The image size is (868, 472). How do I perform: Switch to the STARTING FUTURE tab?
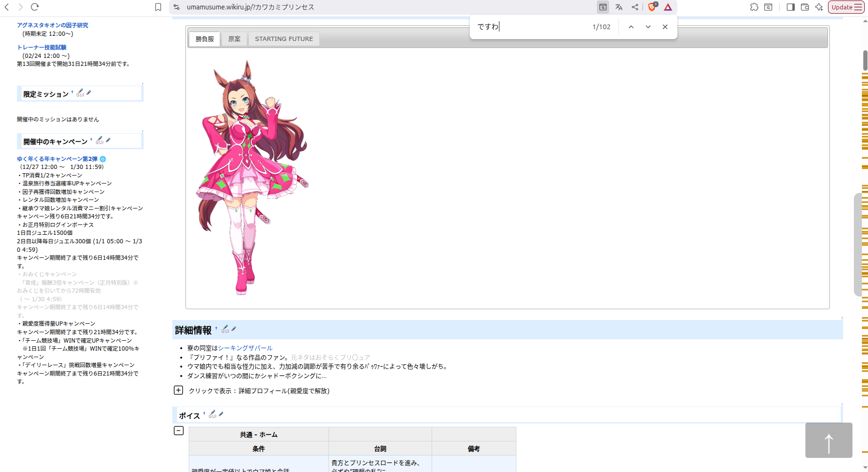point(284,39)
